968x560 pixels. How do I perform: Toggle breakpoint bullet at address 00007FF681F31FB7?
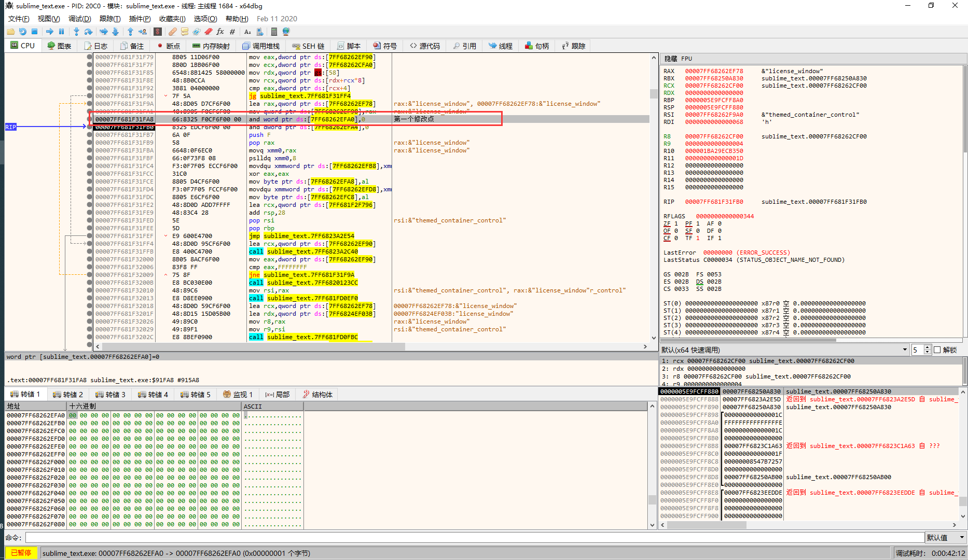tap(90, 135)
